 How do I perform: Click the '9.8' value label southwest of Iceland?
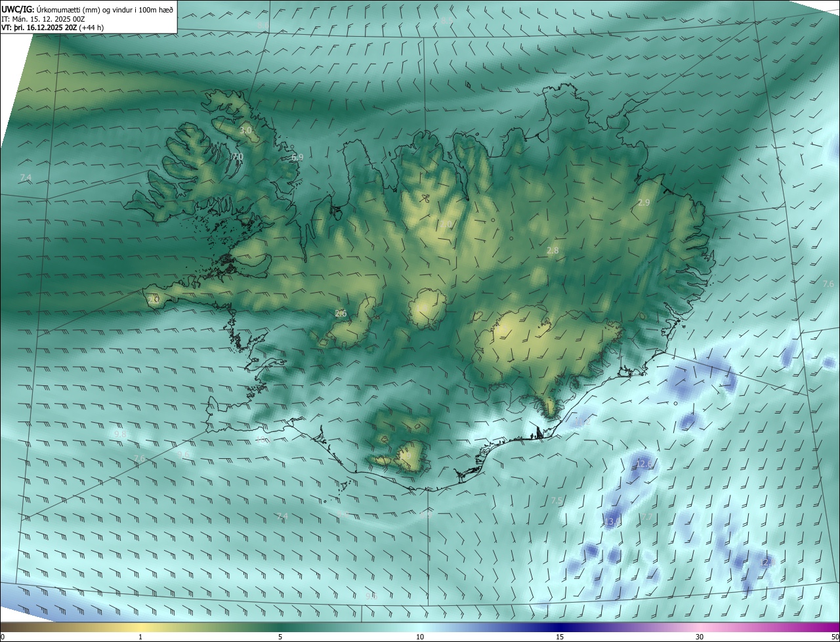(120, 435)
